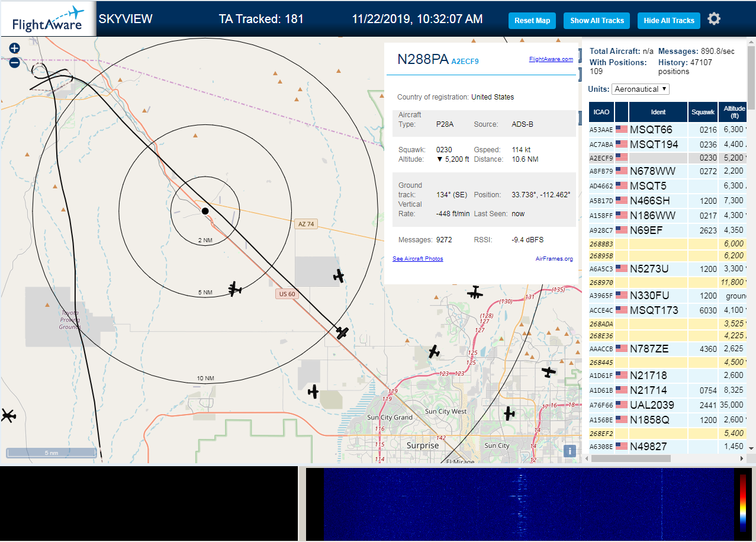Sort table by ICAO column header
The width and height of the screenshot is (756, 542).
[601, 111]
